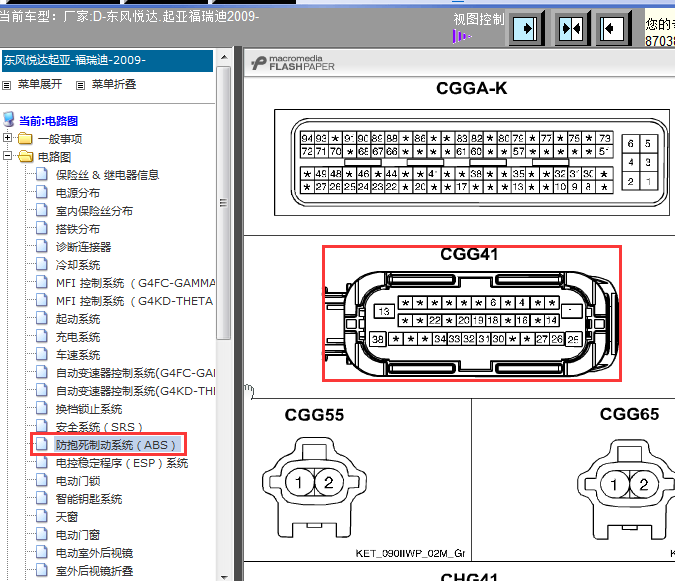The height and width of the screenshot is (581, 675).
Task: Click page icon beside 智能钥匙系统
Action: click(x=42, y=498)
